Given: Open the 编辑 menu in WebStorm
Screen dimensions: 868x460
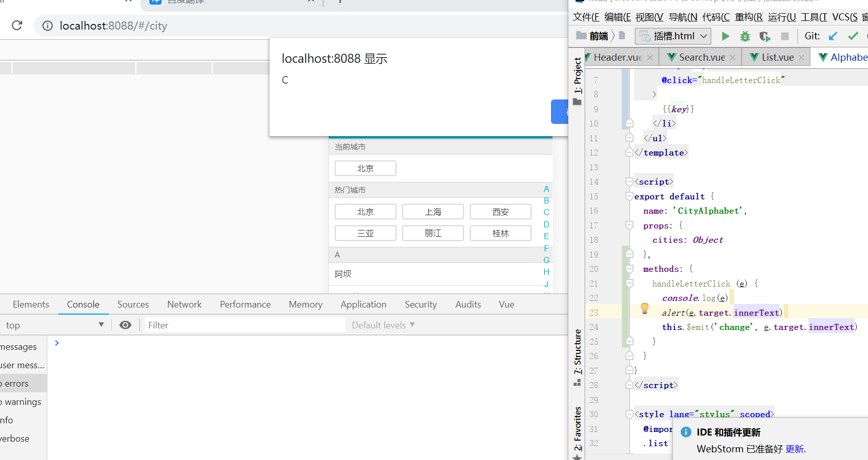Looking at the screenshot, I should [618, 17].
